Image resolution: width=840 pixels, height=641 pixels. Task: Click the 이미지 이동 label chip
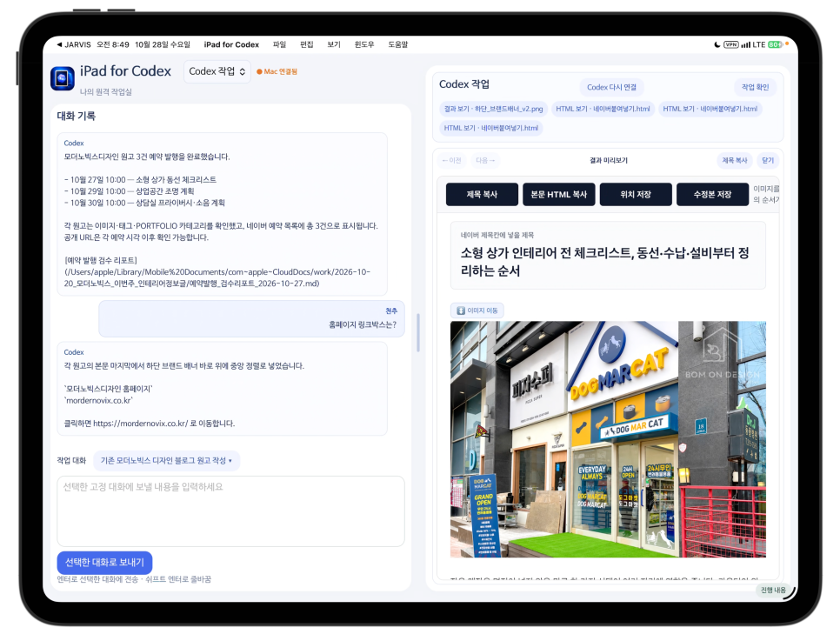click(x=477, y=310)
